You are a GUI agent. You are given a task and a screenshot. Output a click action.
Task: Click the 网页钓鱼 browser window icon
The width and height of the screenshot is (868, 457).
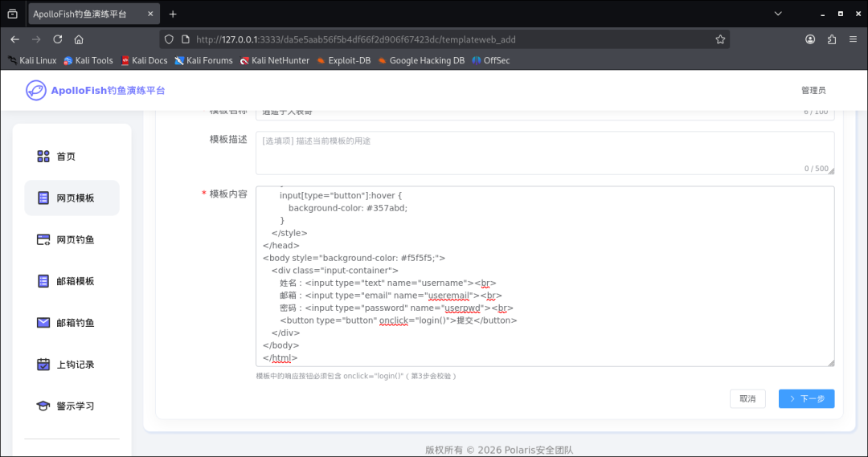pos(43,239)
